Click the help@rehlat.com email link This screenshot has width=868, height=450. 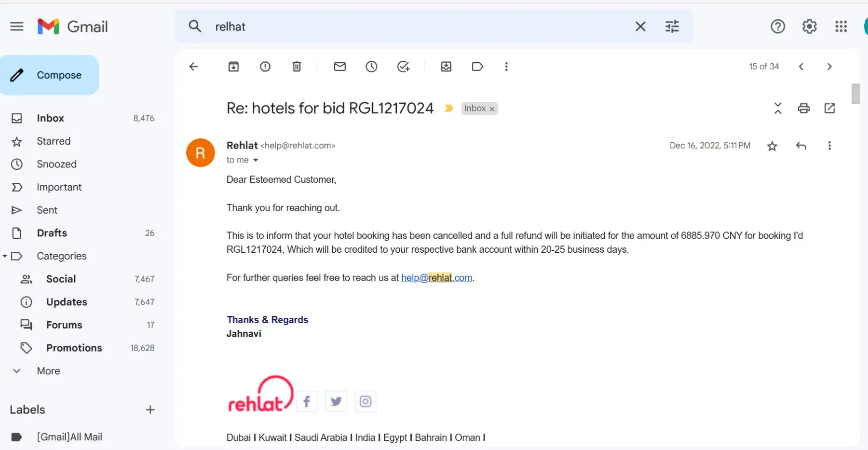437,278
